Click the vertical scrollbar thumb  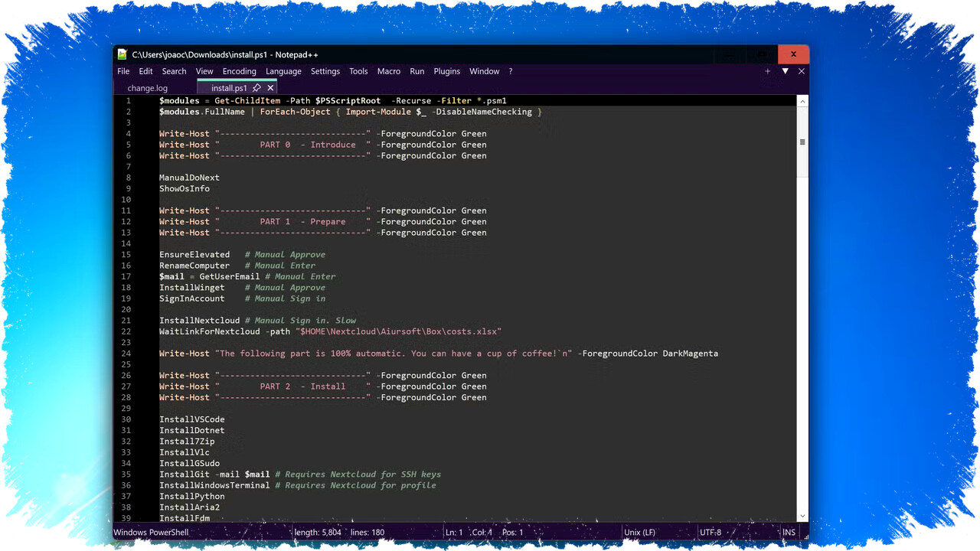pos(802,142)
